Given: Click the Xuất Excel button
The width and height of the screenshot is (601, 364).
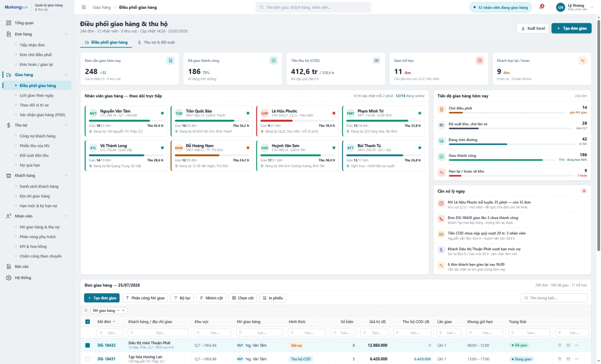Looking at the screenshot, I should coord(533,28).
